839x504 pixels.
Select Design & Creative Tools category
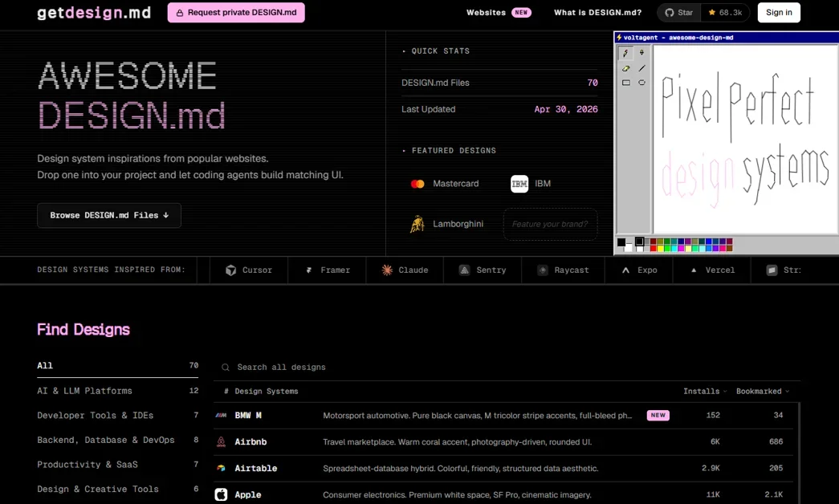(118, 489)
